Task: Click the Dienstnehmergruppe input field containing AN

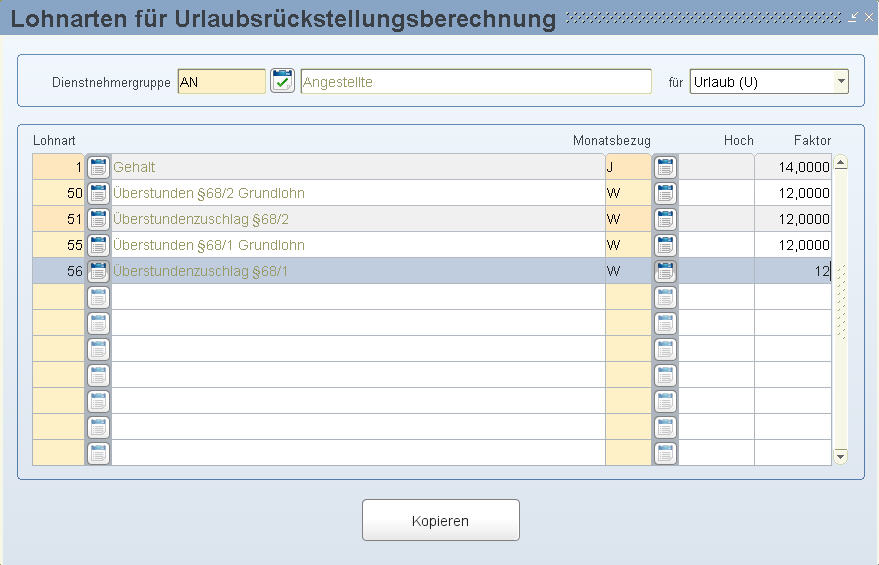Action: [221, 82]
